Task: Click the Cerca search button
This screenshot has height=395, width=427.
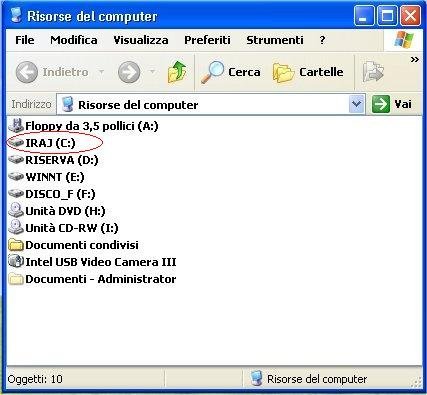Action: tap(230, 72)
